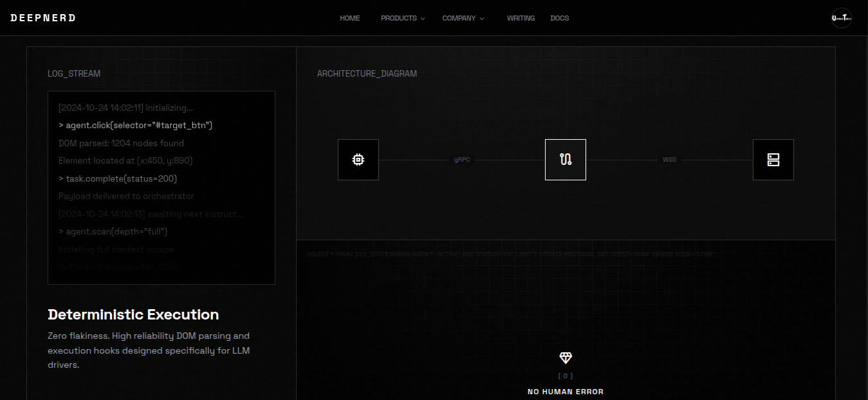Click the 'DOM parsed: 1204 nodes found' line
The height and width of the screenshot is (400, 868).
121,143
